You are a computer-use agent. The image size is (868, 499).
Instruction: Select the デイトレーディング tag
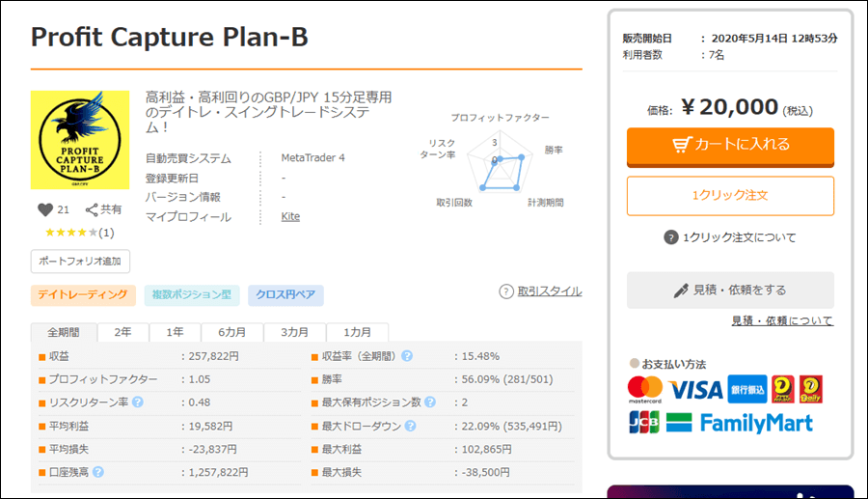pos(83,294)
